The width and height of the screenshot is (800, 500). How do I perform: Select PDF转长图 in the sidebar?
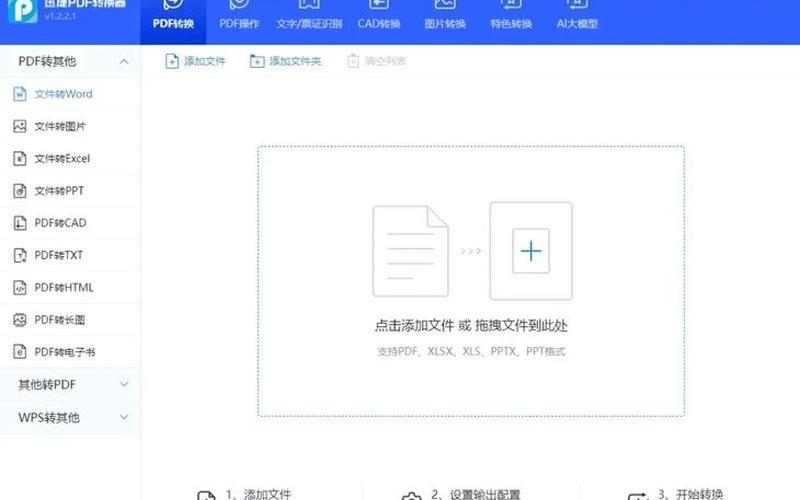point(70,320)
